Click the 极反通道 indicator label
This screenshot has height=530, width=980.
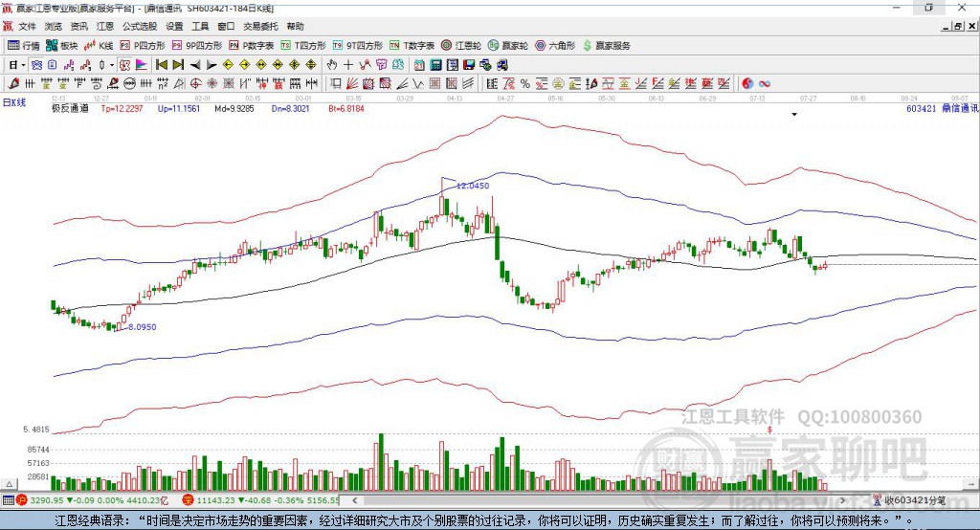pyautogui.click(x=70, y=108)
